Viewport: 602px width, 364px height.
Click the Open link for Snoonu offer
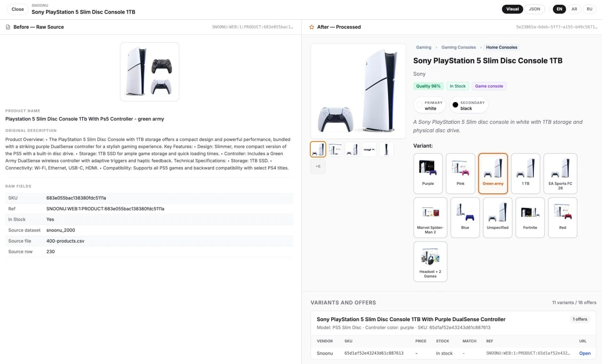tap(585, 353)
